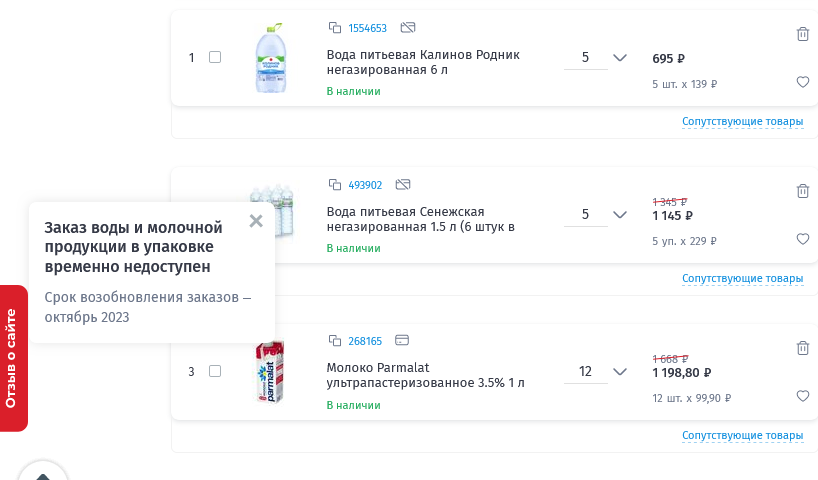The image size is (818, 480).
Task: Copy article code 1554653
Action: (334, 28)
